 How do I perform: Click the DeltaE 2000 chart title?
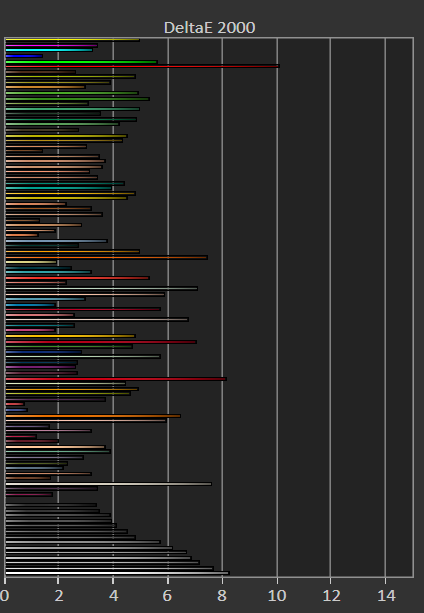pos(209,28)
